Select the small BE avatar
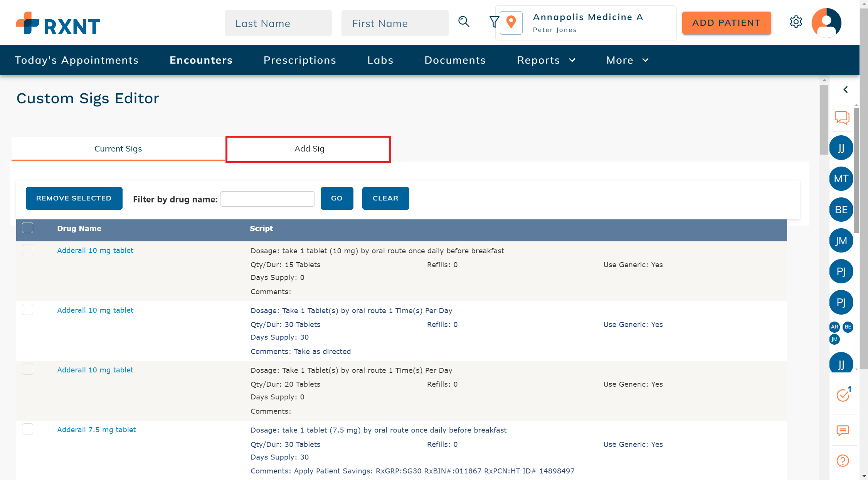Viewport: 868px width, 480px height. pos(848,327)
